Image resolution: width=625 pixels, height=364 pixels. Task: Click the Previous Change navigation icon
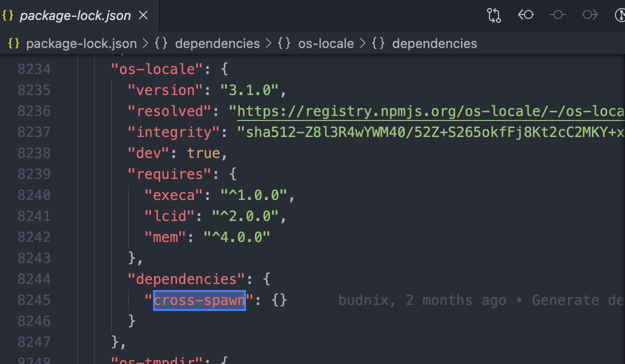526,15
